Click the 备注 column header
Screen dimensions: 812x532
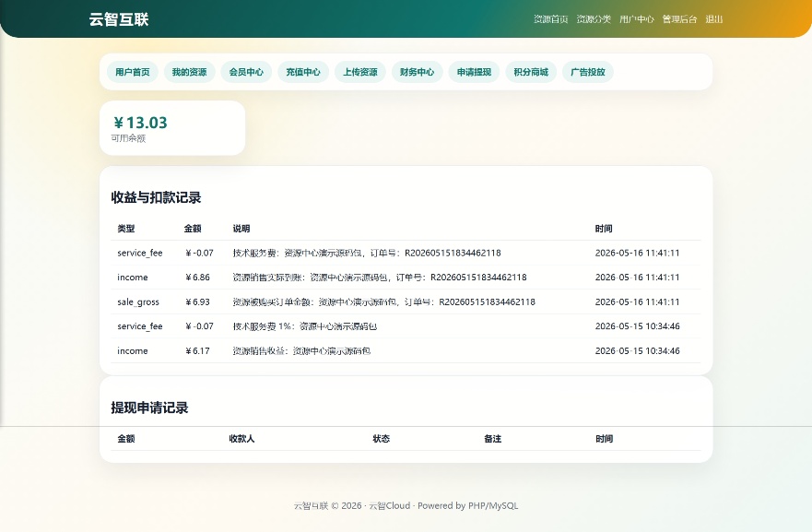(x=492, y=439)
